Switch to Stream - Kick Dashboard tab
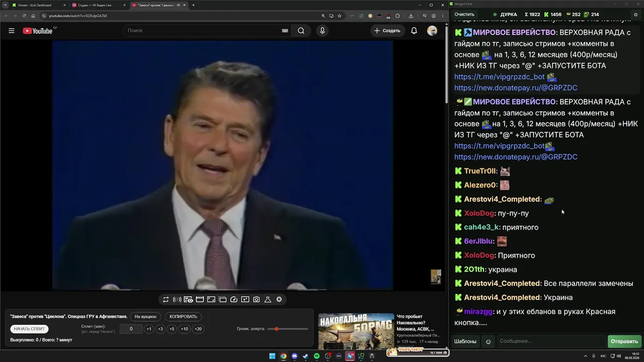The width and height of the screenshot is (644, 362). pos(39,5)
